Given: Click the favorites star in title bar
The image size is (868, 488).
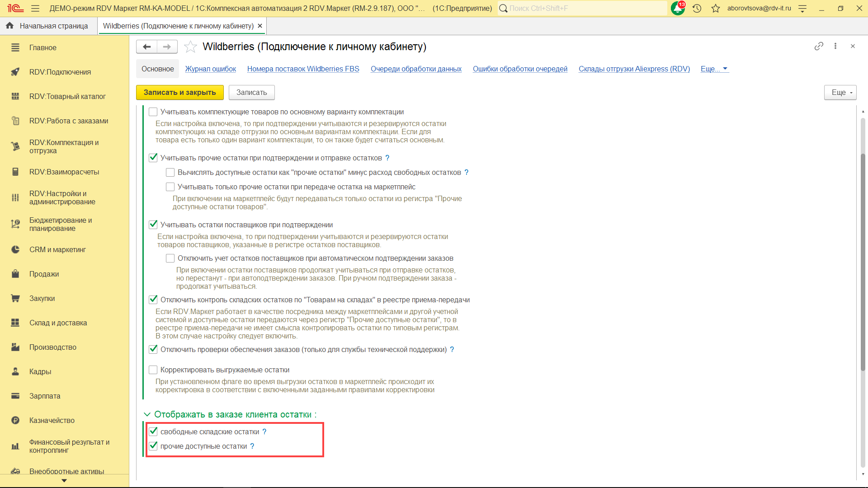Looking at the screenshot, I should pos(715,8).
